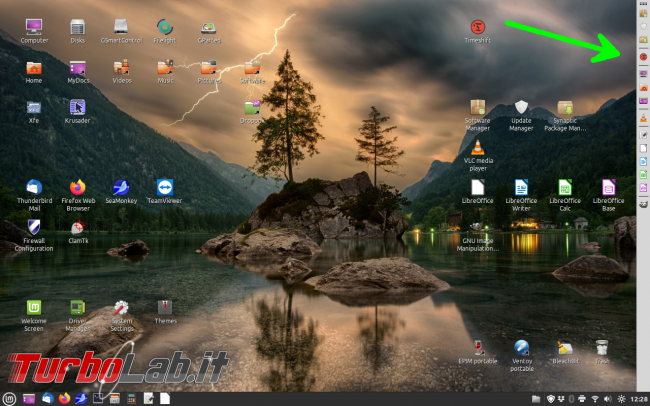Launch EPIM portable desktop icon
The width and height of the screenshot is (650, 406).
[x=478, y=348]
